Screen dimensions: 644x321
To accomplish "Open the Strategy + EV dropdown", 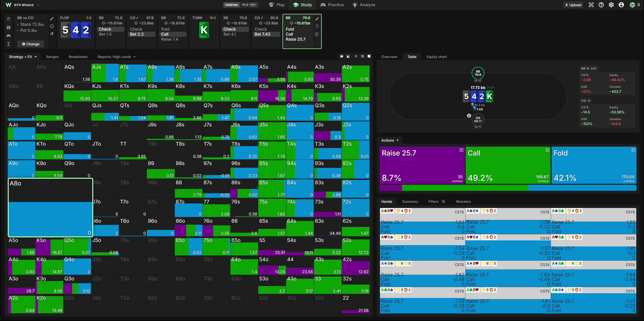I will click(23, 57).
